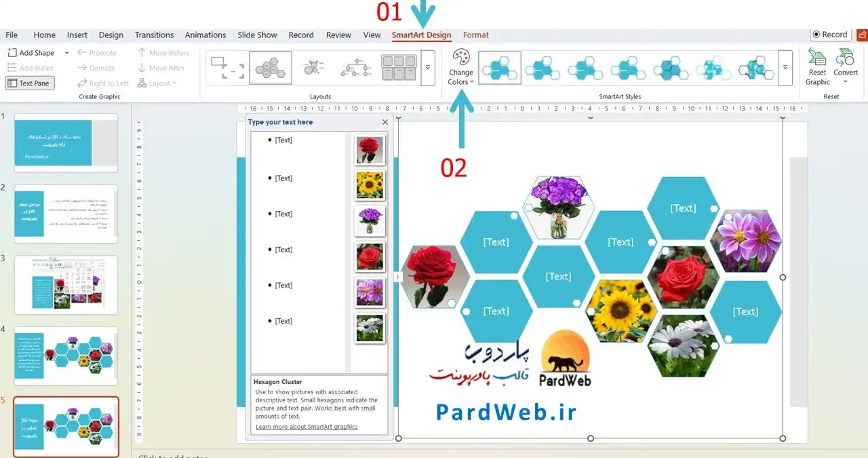The image size is (868, 458).
Task: Toggle Right to Left direction
Action: pos(102,83)
